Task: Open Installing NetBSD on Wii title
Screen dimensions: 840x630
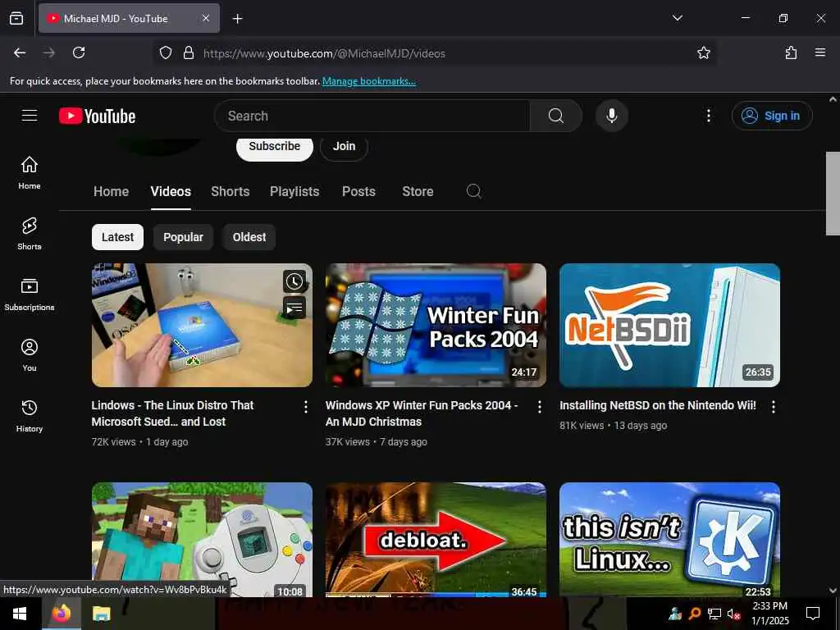Action: [658, 405]
